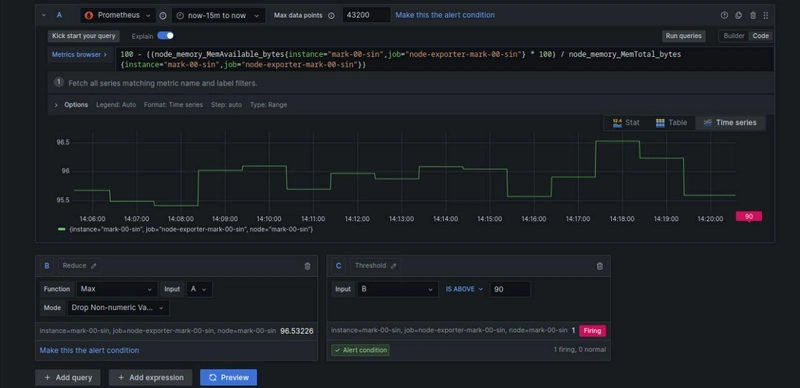
Task: Click the Max data points info icon
Action: click(x=331, y=15)
